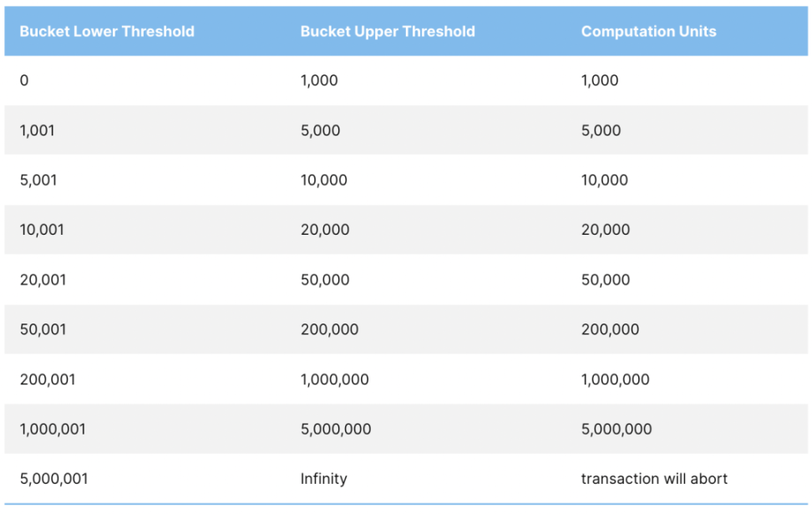Click the 5,001 lower threshold value
812x514 pixels.
pos(38,181)
